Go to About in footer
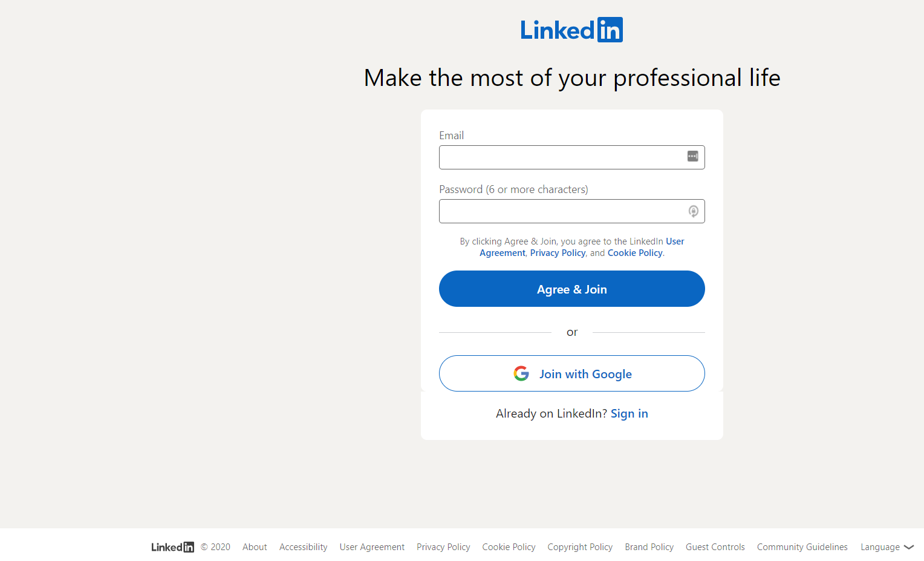Viewport: 924px width, 561px height. tap(255, 547)
